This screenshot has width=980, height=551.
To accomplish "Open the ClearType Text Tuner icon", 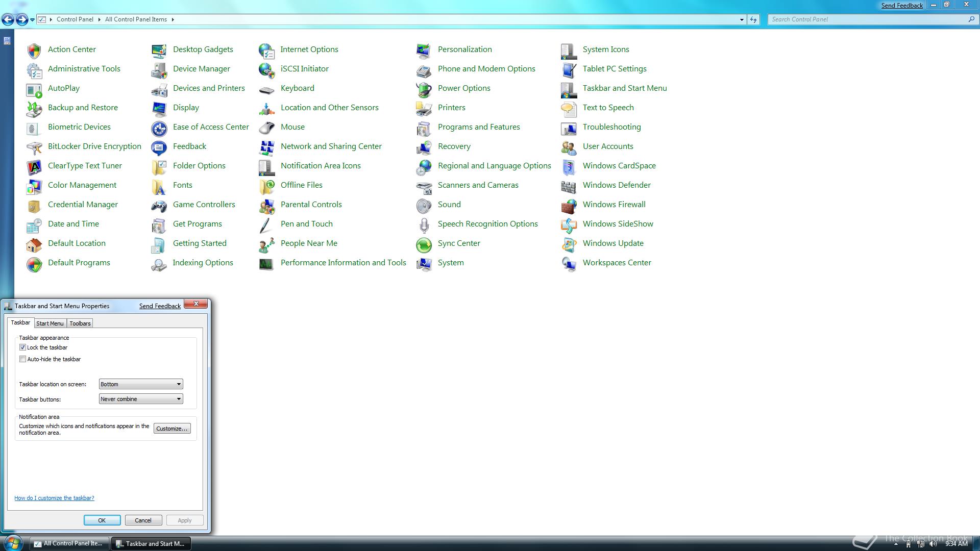I will coord(34,166).
